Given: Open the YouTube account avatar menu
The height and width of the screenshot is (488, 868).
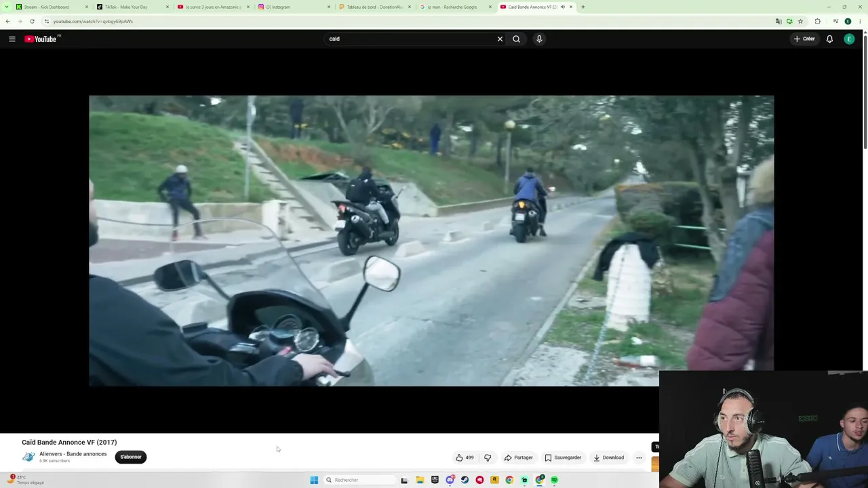Looking at the screenshot, I should click(849, 39).
